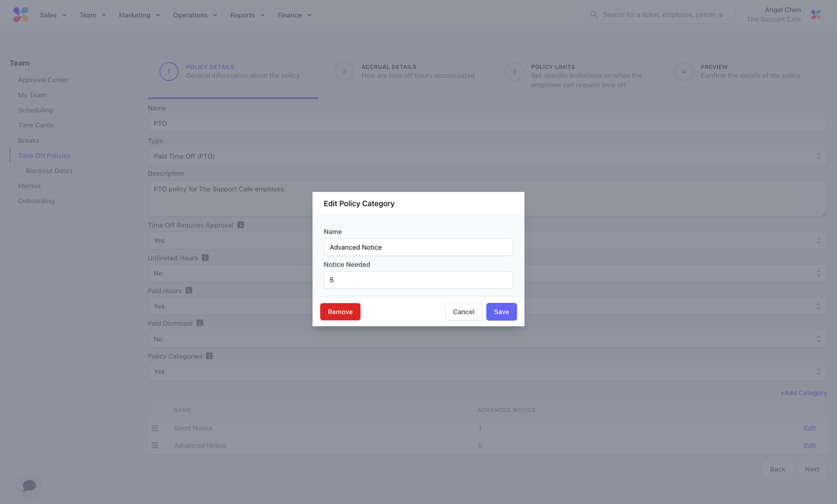
Task: Click info icon next to Unlimited Hours
Action: point(205,258)
